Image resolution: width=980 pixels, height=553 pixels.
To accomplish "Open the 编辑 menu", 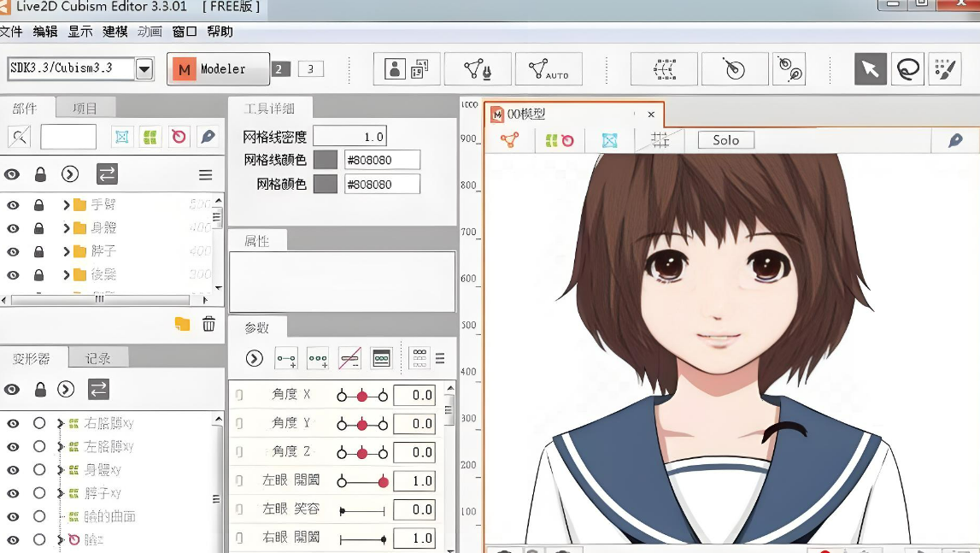I will [45, 32].
